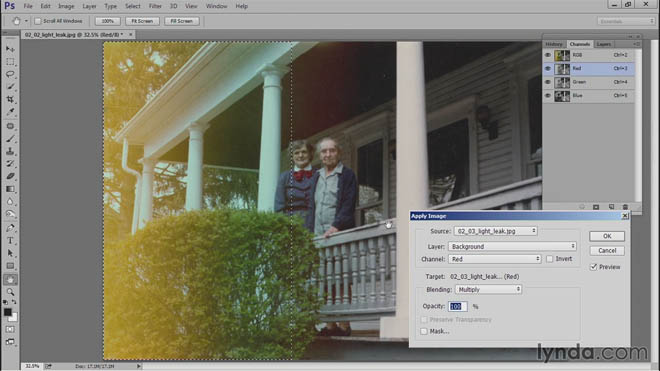This screenshot has width=660, height=371.
Task: Open the Blending mode Multiply dropdown
Action: coord(489,289)
